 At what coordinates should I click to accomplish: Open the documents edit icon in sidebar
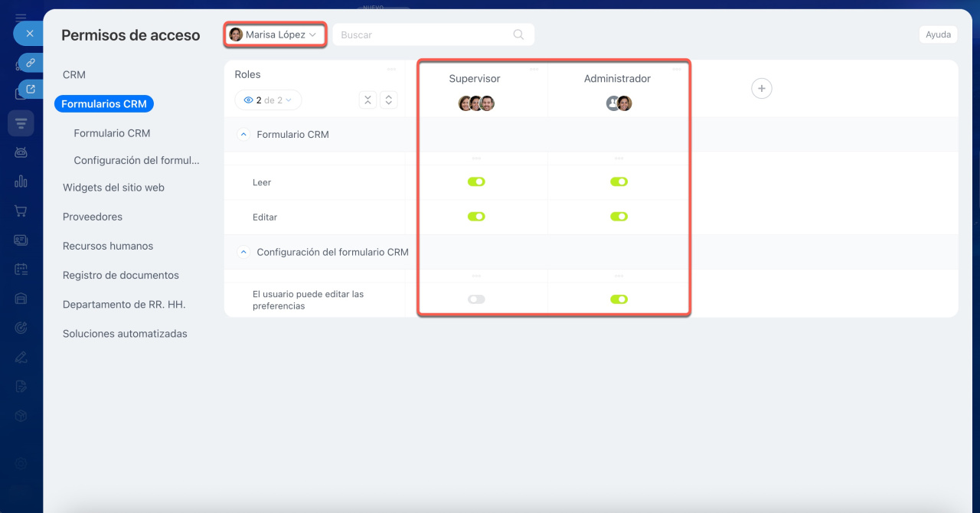click(21, 386)
